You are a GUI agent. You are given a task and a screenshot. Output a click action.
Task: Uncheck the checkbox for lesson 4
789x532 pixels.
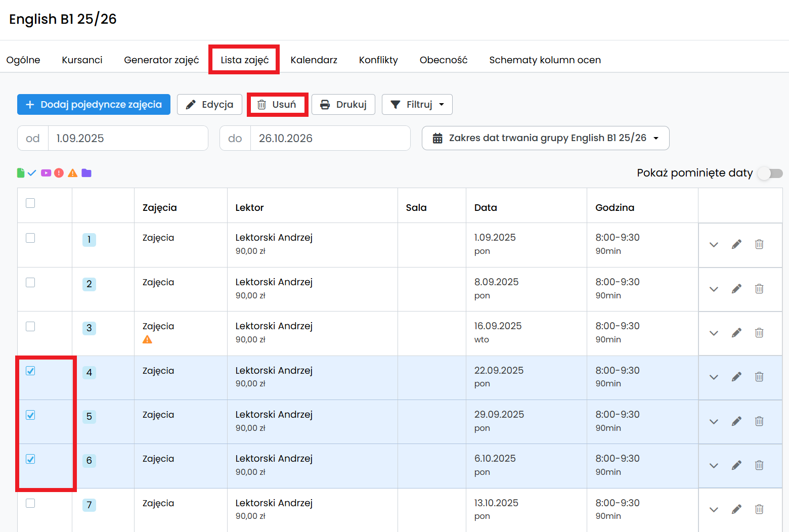pos(30,371)
